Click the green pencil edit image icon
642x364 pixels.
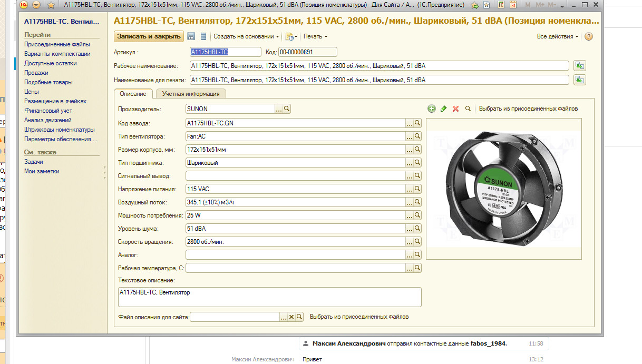pyautogui.click(x=443, y=109)
